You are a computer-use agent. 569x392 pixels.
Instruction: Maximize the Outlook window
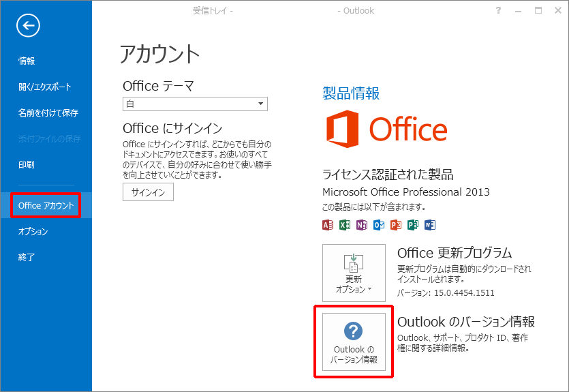(x=538, y=10)
